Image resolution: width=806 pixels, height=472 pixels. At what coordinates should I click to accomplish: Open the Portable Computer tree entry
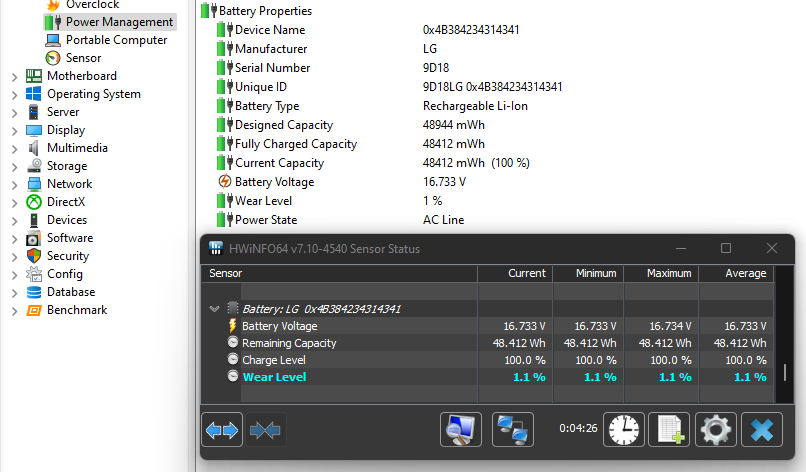pyautogui.click(x=106, y=40)
